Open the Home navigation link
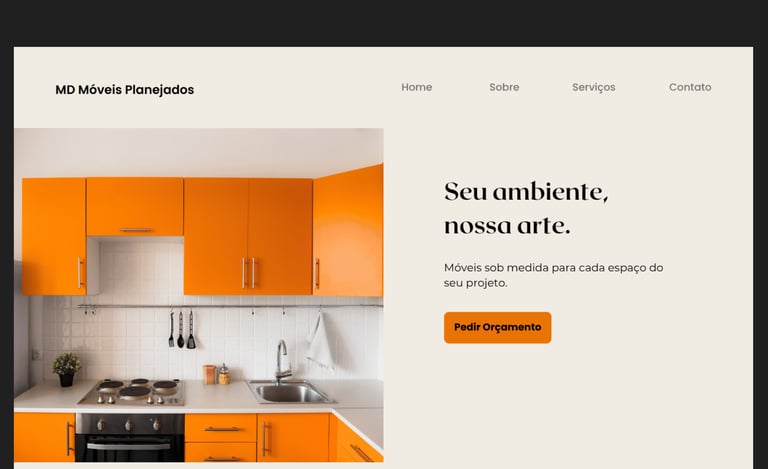768x469 pixels. point(416,87)
